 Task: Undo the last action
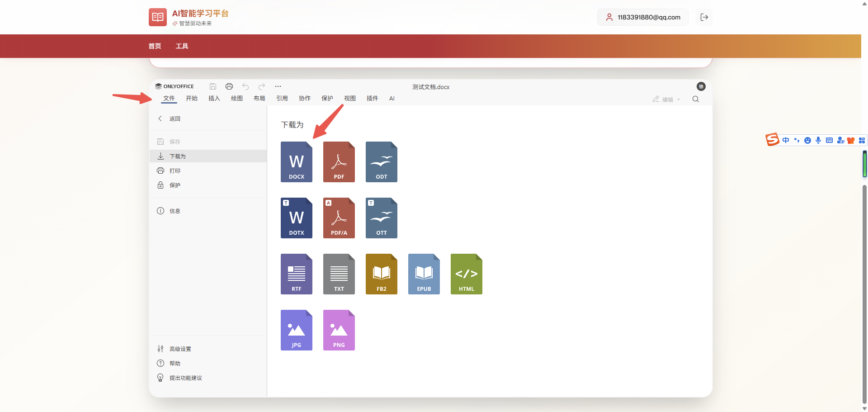click(245, 86)
